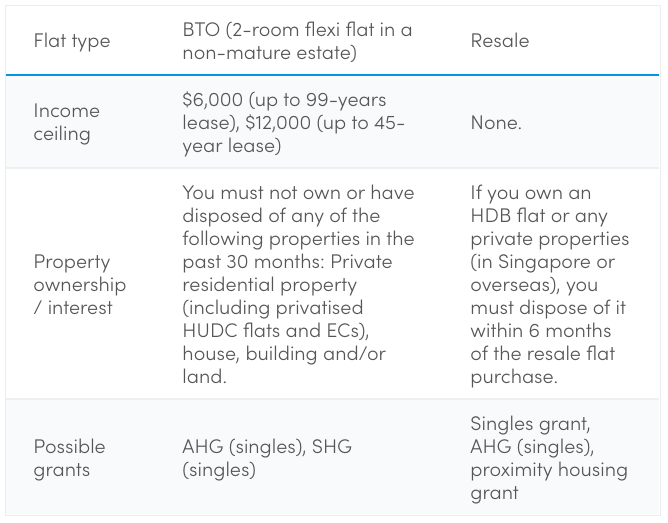
Task: Select the BTO 2-room flexi flat header
Action: click(x=296, y=41)
